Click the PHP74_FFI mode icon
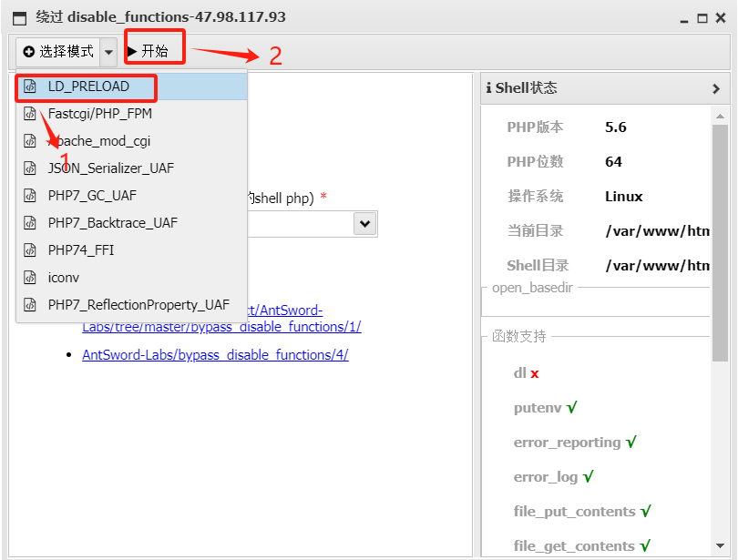738x560 pixels. coord(31,249)
